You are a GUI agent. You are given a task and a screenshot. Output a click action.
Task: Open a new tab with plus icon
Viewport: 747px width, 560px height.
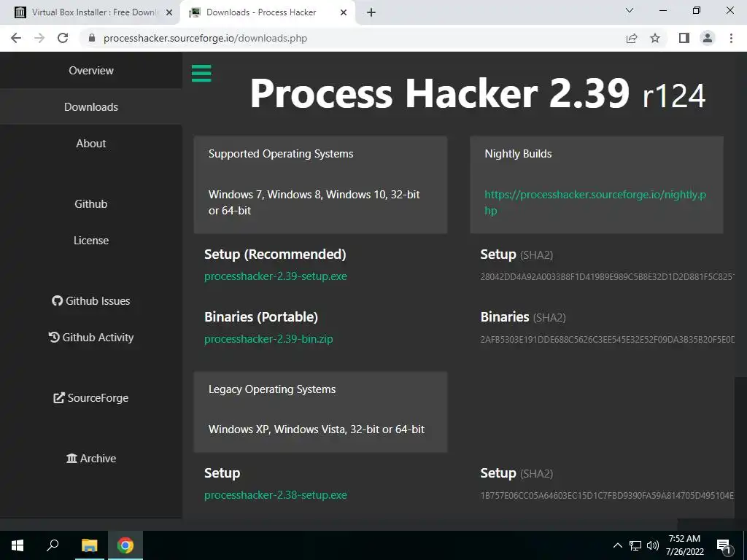click(371, 13)
